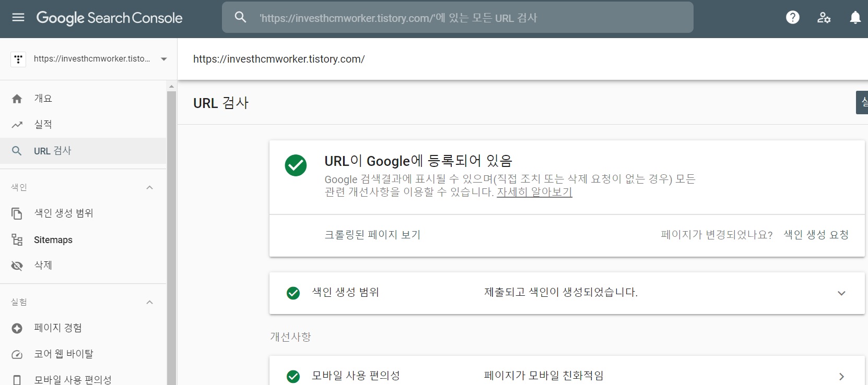Click the 삭제 crossed-eye icon

point(17,266)
